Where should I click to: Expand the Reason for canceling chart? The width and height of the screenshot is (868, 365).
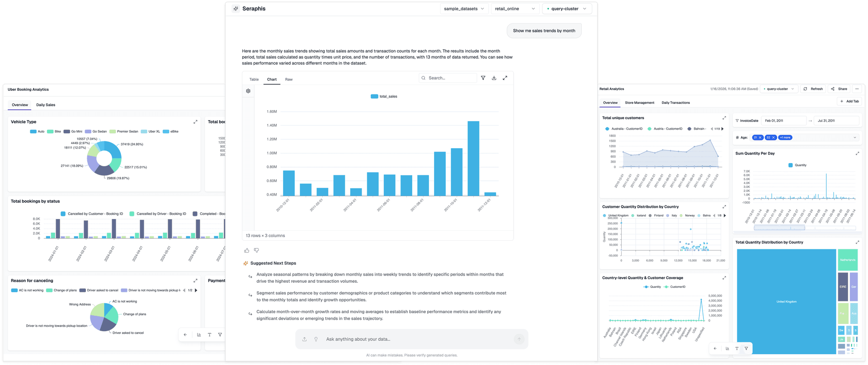[x=195, y=281]
